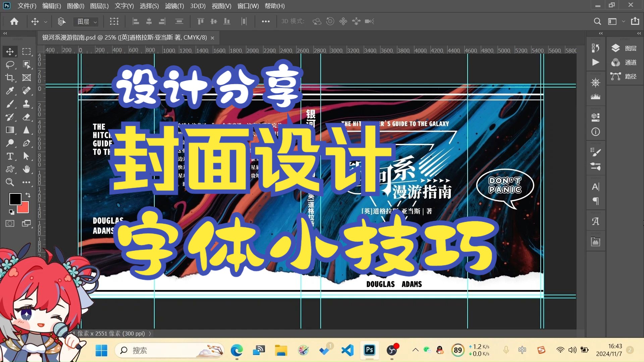Select the Dodge tool
Viewport: 644px width, 362px height.
[x=10, y=143]
